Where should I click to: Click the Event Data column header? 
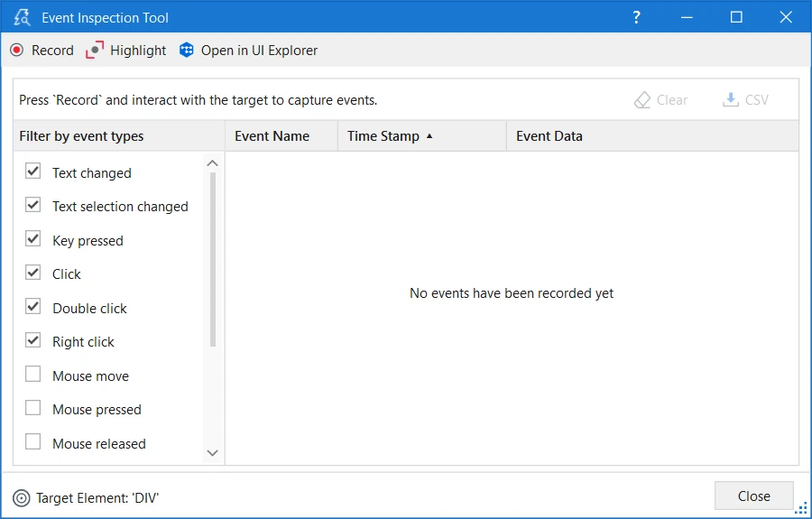pyautogui.click(x=549, y=136)
